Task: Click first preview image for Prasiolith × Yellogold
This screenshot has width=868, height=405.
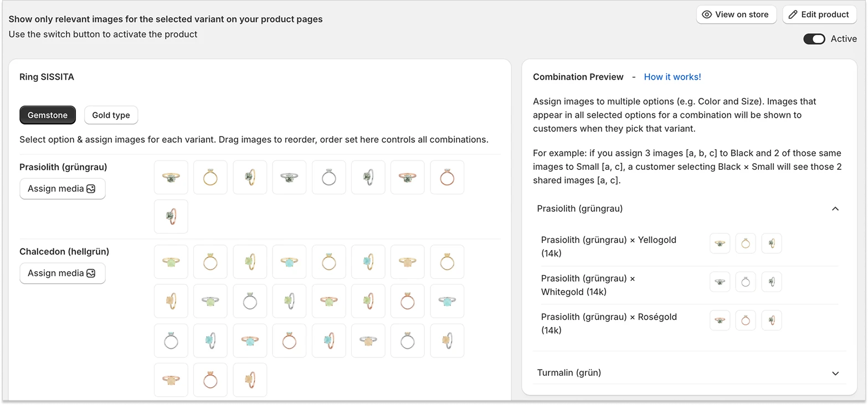Action: coord(720,243)
